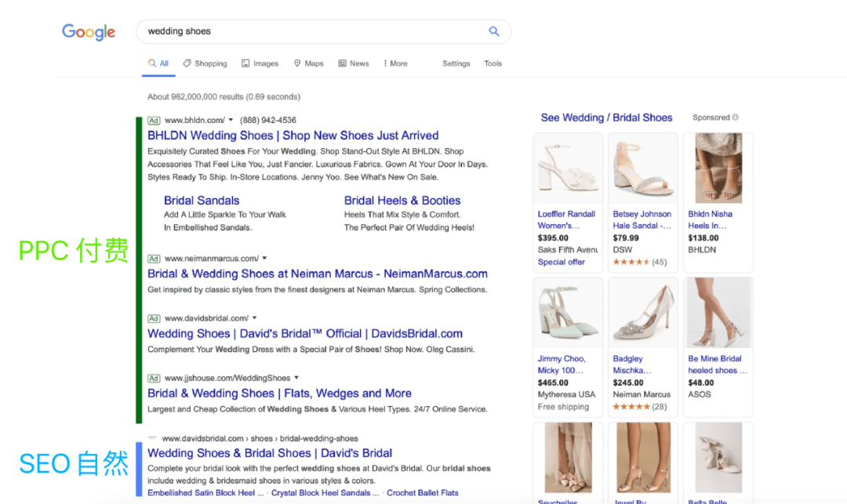Viewport: 847px width, 504px height.
Task: Open the BHLDN Wedding Shoes ad headline
Action: pos(293,136)
